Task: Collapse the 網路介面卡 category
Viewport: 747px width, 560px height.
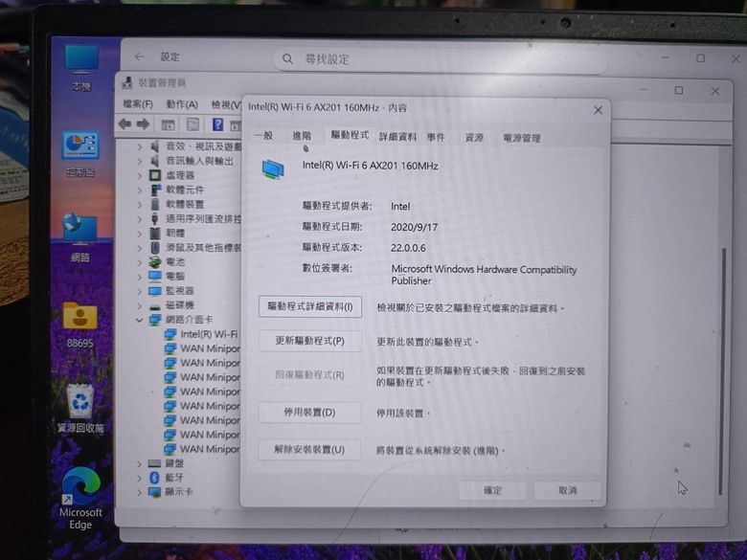Action: [139, 320]
